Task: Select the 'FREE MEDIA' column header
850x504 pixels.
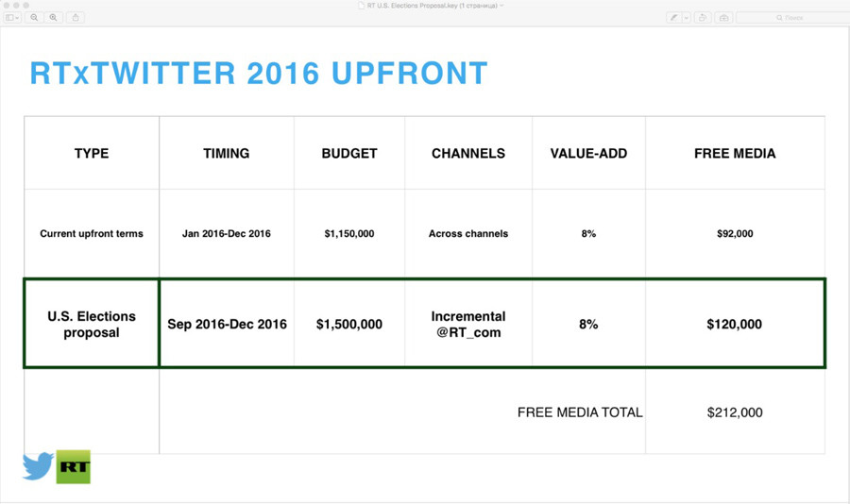Action: 735,153
